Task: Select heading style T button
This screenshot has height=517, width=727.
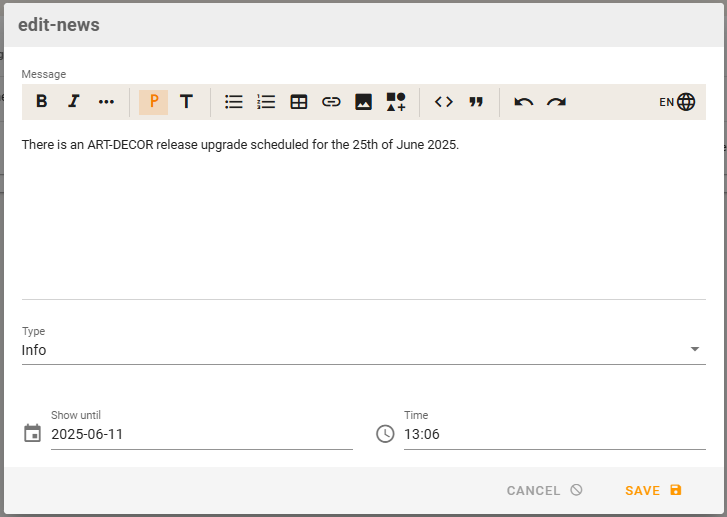Action: pos(186,102)
